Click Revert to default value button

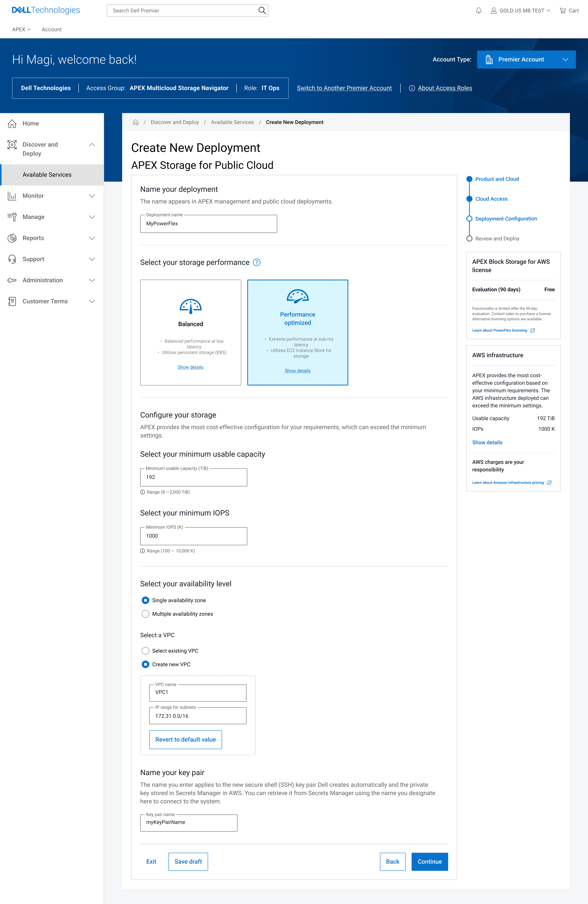(x=185, y=740)
